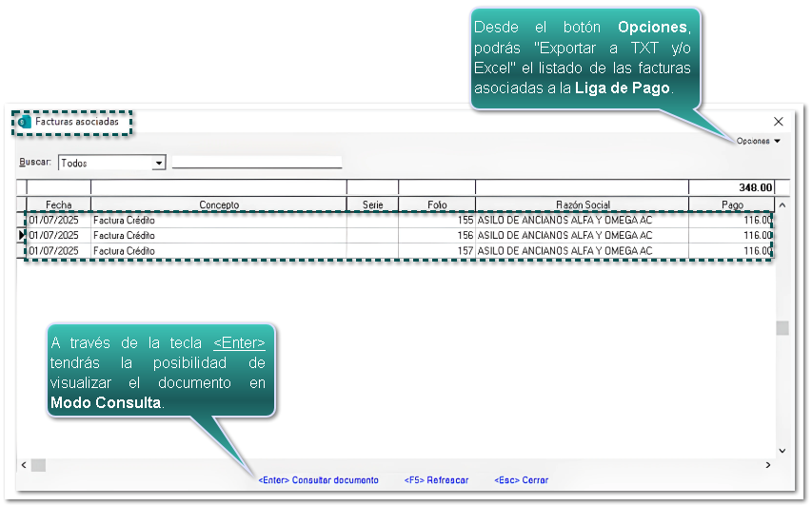Click the current row arrow indicator
This screenshot has height=525, width=812.
tap(22, 235)
